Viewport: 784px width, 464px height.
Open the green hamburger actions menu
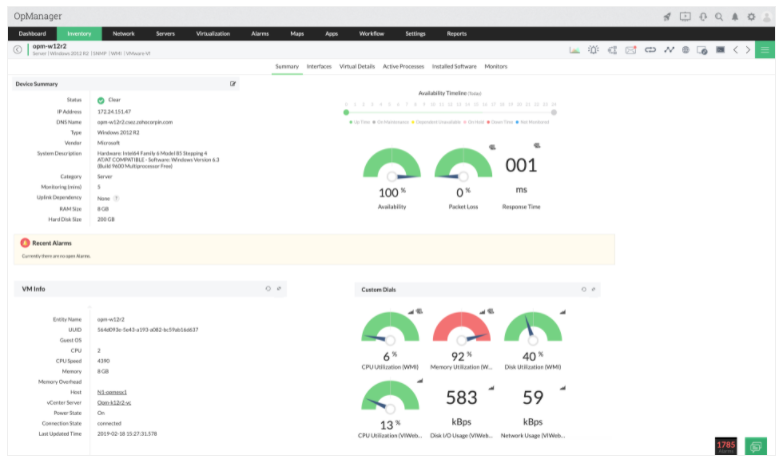[764, 50]
